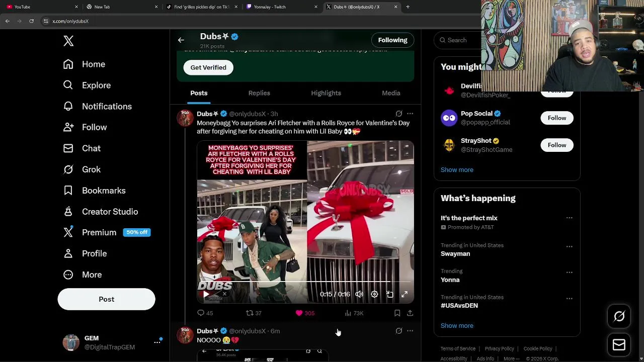Click the Get Verified button

208,67
